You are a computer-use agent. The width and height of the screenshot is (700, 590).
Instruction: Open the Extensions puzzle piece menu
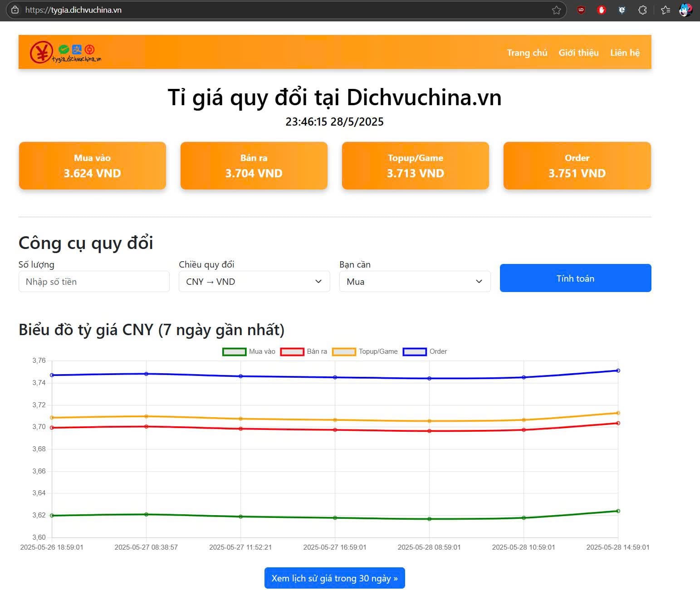[642, 10]
